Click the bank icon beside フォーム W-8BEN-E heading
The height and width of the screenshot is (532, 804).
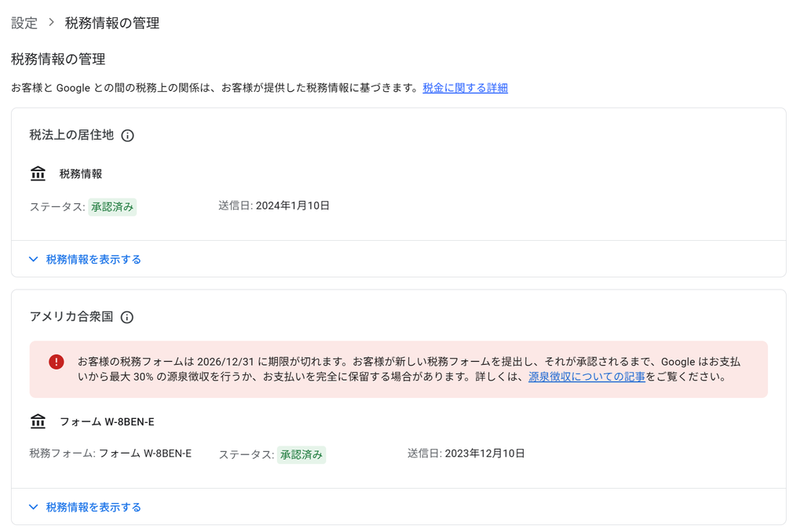pyautogui.click(x=38, y=421)
